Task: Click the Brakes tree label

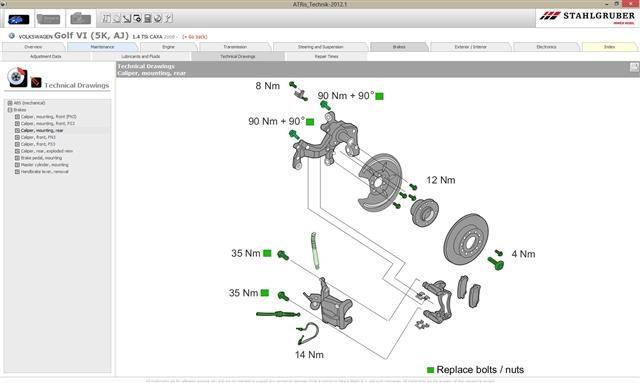Action: click(x=20, y=110)
